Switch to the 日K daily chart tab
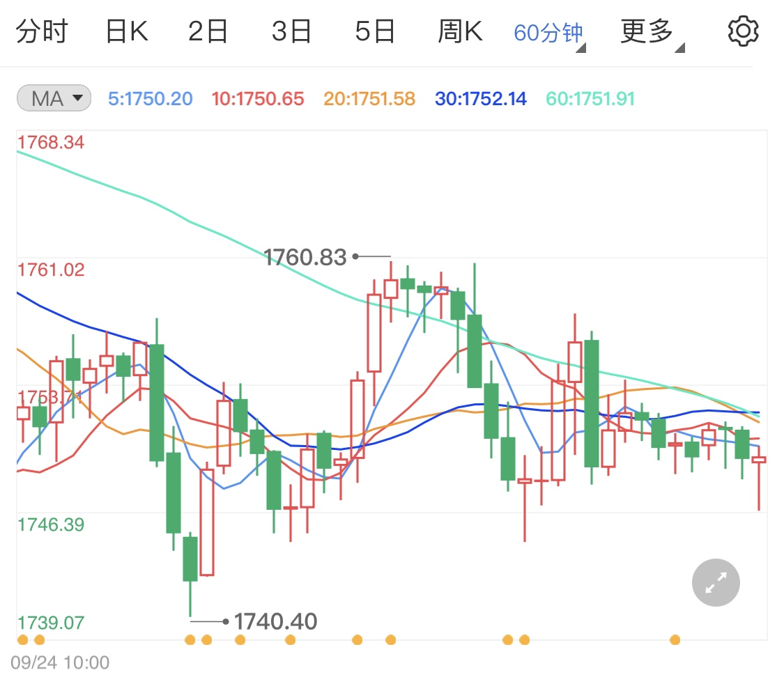This screenshot has width=784, height=677. [125, 31]
